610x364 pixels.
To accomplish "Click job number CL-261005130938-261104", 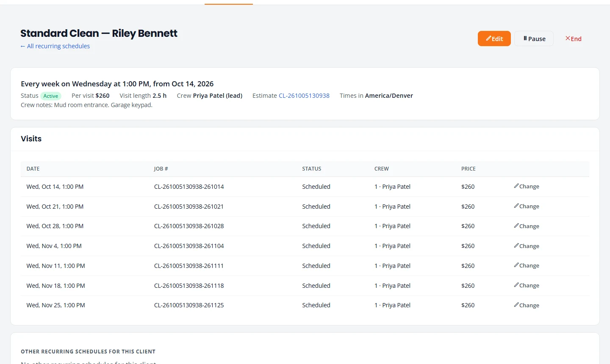I will pyautogui.click(x=189, y=246).
